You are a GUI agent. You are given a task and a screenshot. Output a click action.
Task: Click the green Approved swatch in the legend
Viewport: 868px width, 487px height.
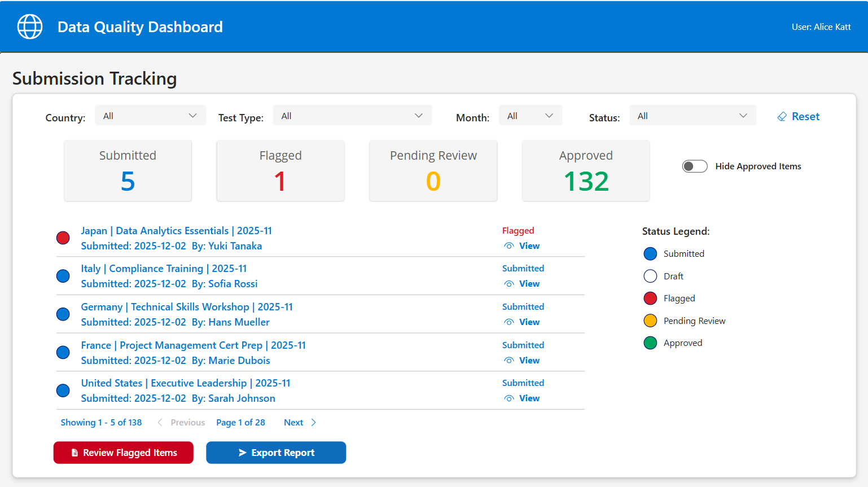[x=650, y=343]
